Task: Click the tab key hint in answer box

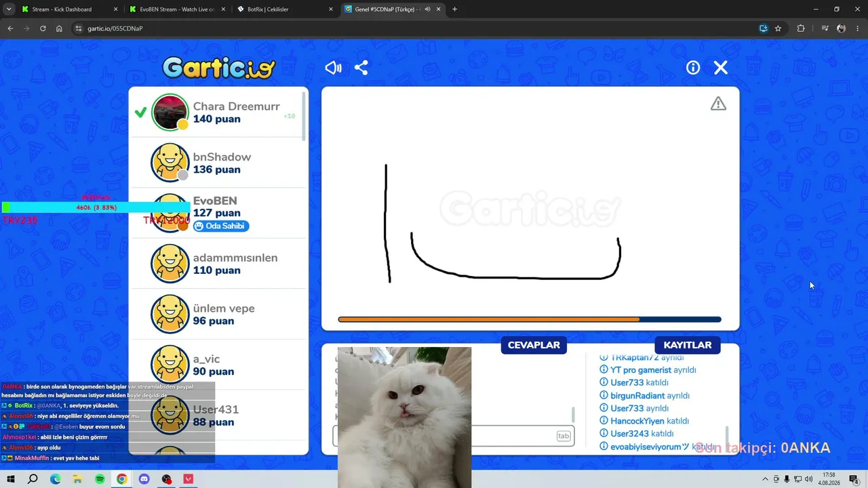Action: [x=564, y=436]
